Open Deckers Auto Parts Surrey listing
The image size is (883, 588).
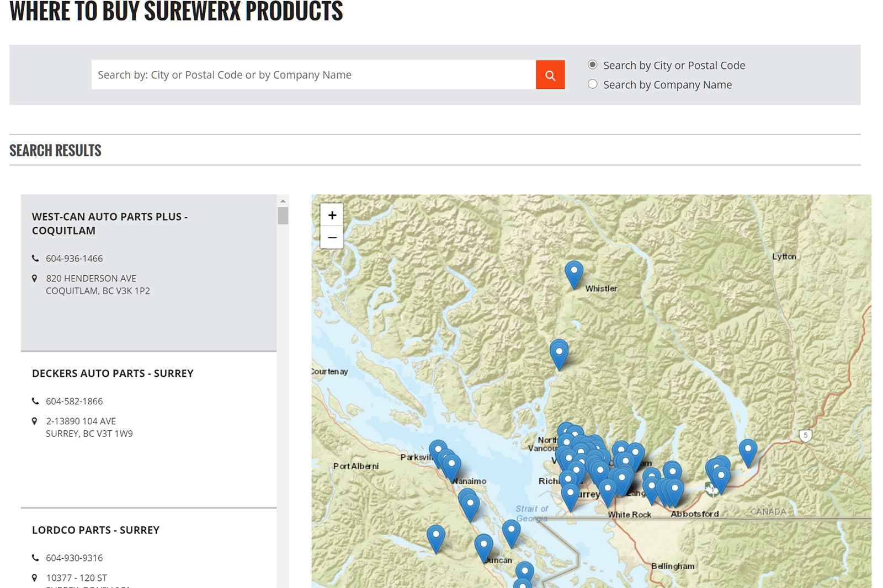coord(113,373)
